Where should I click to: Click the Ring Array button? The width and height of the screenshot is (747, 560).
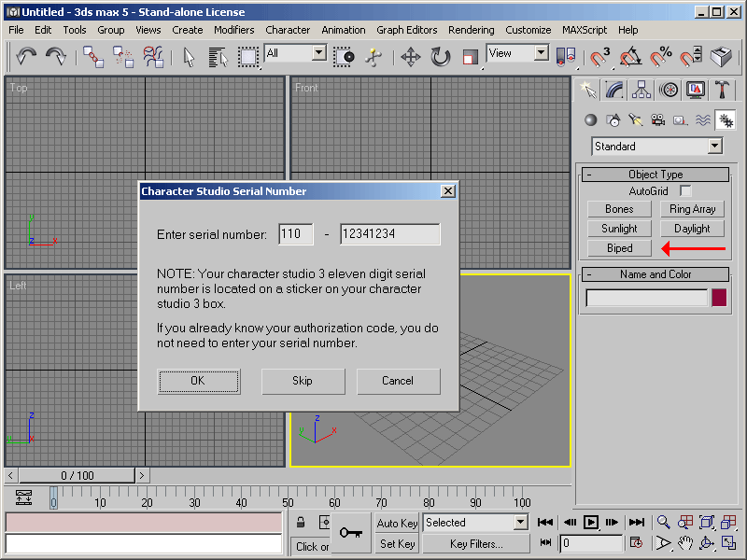coord(692,209)
